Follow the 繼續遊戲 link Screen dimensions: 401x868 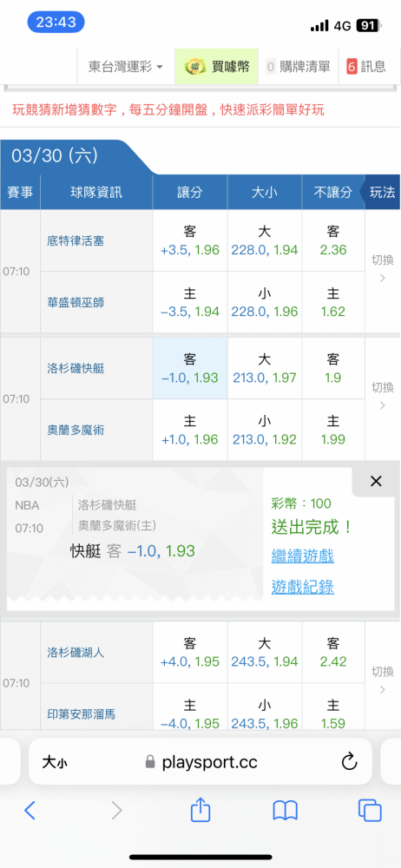click(302, 556)
